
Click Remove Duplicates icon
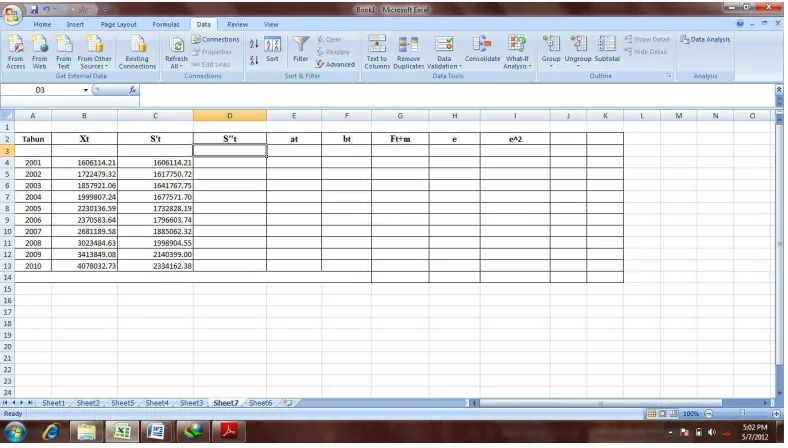(x=408, y=52)
